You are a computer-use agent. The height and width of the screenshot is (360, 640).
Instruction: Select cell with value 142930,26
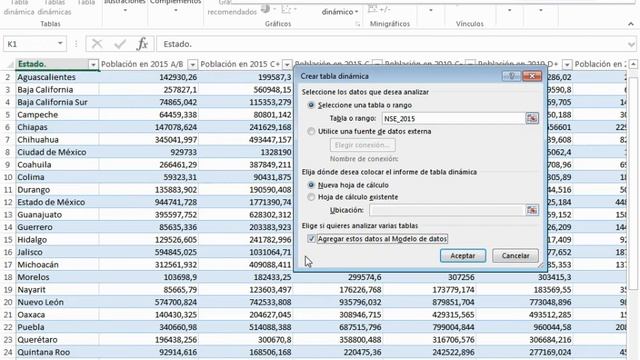click(149, 77)
